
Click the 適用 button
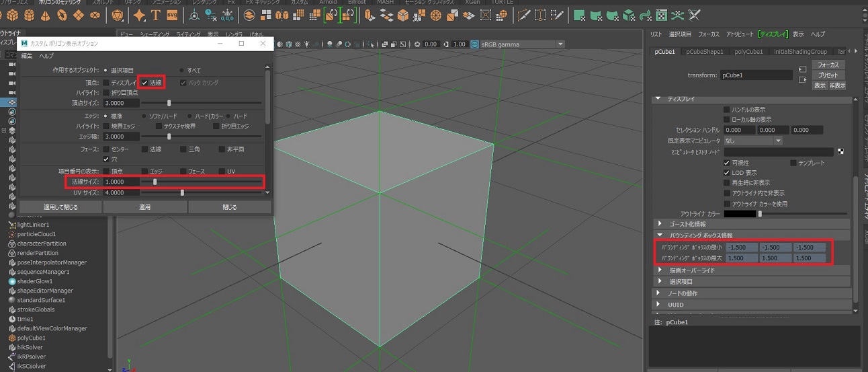144,207
